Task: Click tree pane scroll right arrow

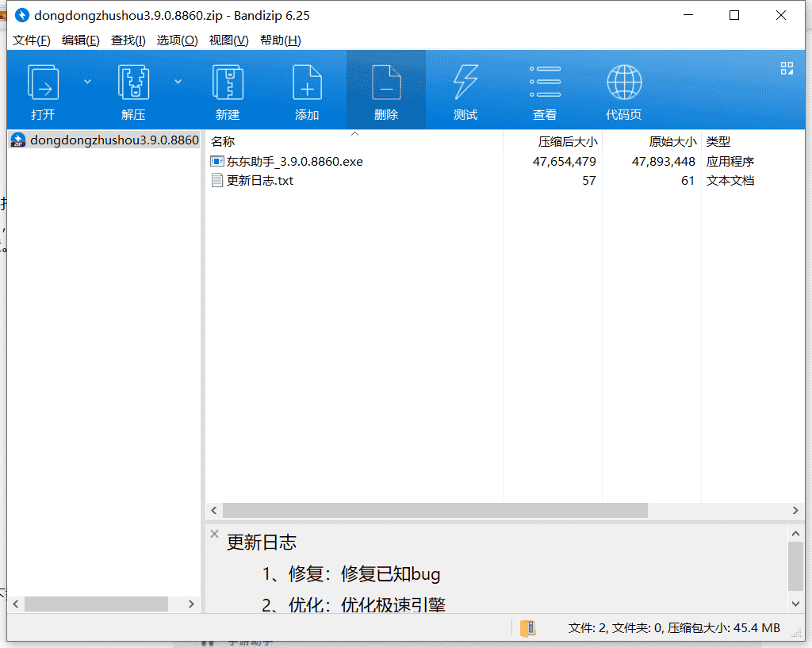Action: tap(191, 604)
